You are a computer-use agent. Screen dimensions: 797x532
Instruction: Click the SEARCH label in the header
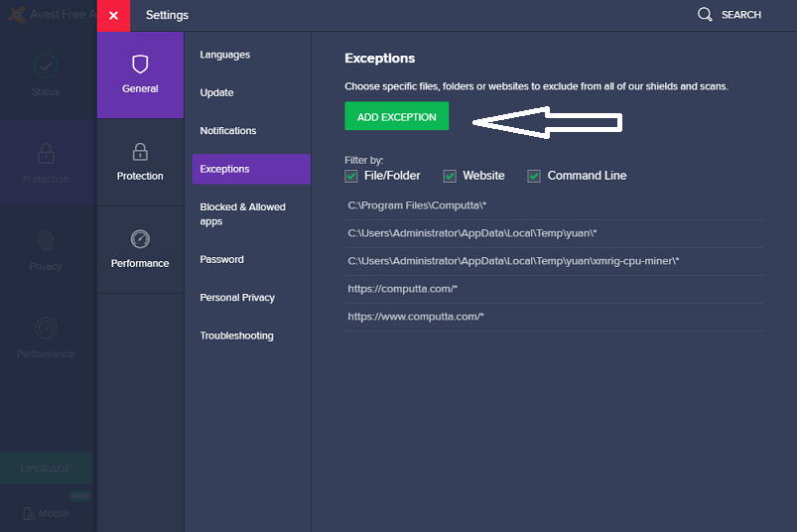pos(741,15)
